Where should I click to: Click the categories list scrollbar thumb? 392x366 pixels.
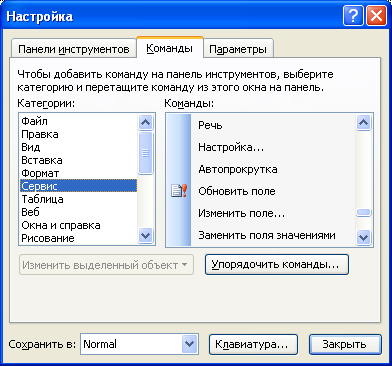145,153
